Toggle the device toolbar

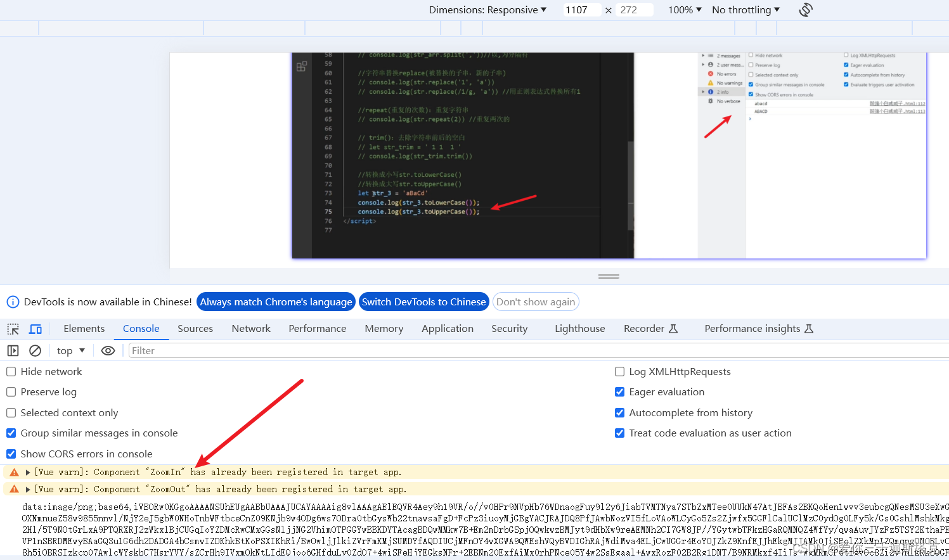[36, 328]
